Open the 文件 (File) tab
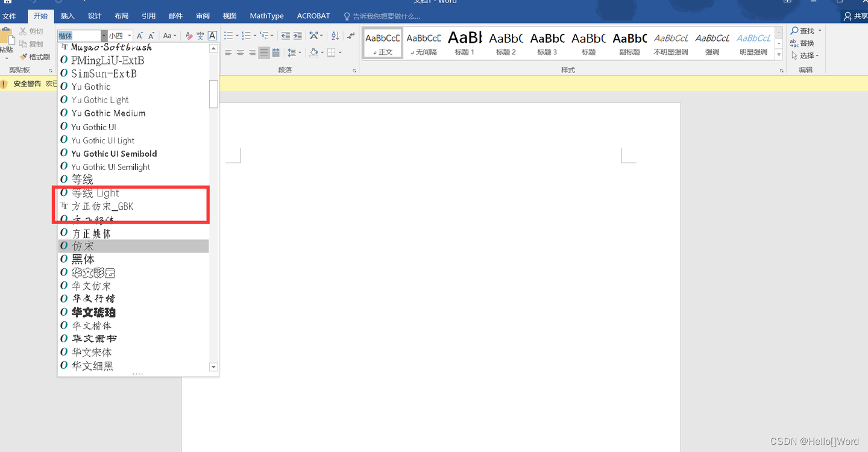868x452 pixels. pos(9,16)
